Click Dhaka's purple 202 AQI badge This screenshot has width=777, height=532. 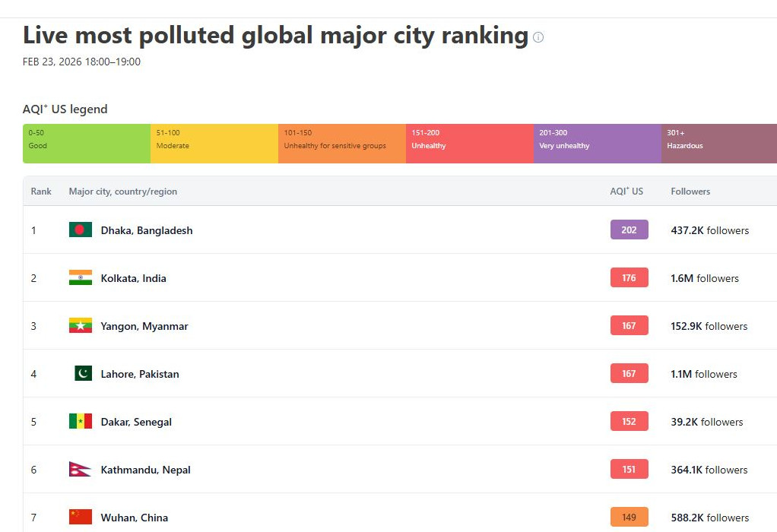coord(629,230)
